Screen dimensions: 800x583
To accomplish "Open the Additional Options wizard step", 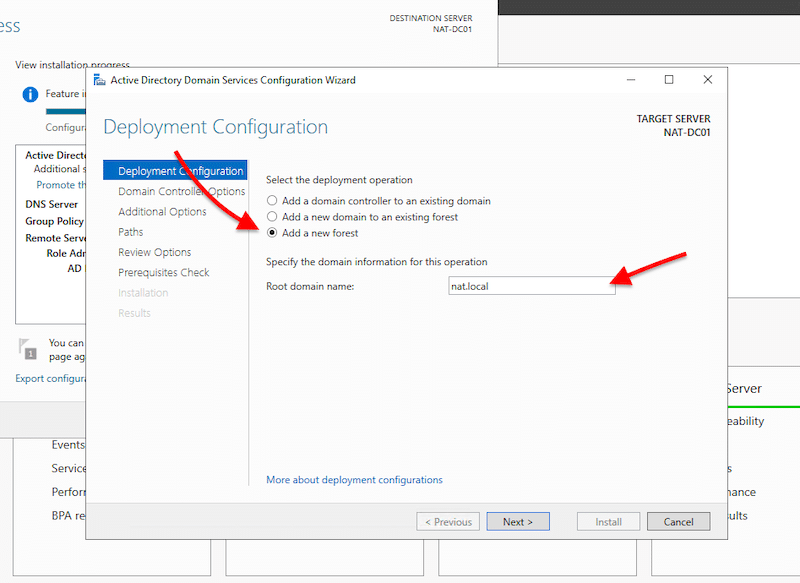I will point(162,212).
